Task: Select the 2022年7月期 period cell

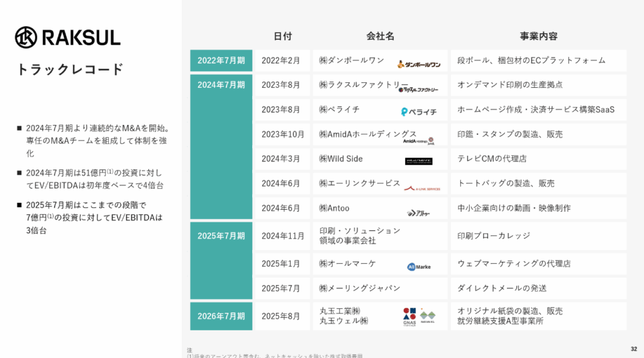Action: pyautogui.click(x=221, y=61)
